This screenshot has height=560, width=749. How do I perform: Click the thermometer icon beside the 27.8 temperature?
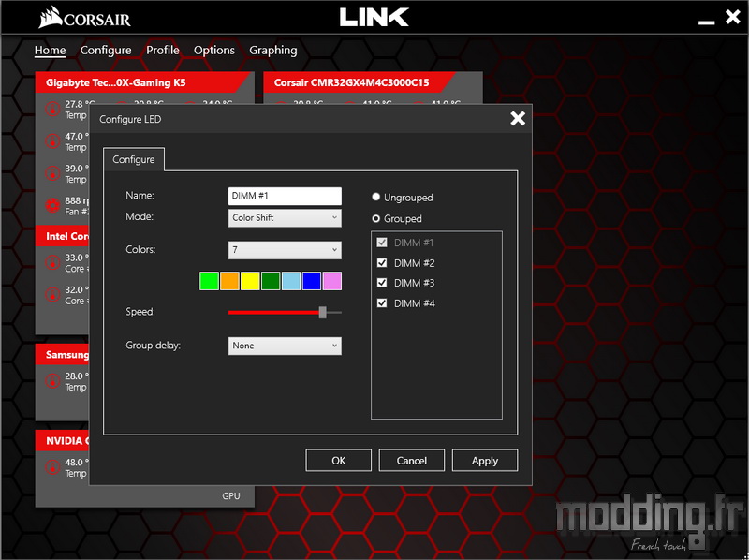52,109
